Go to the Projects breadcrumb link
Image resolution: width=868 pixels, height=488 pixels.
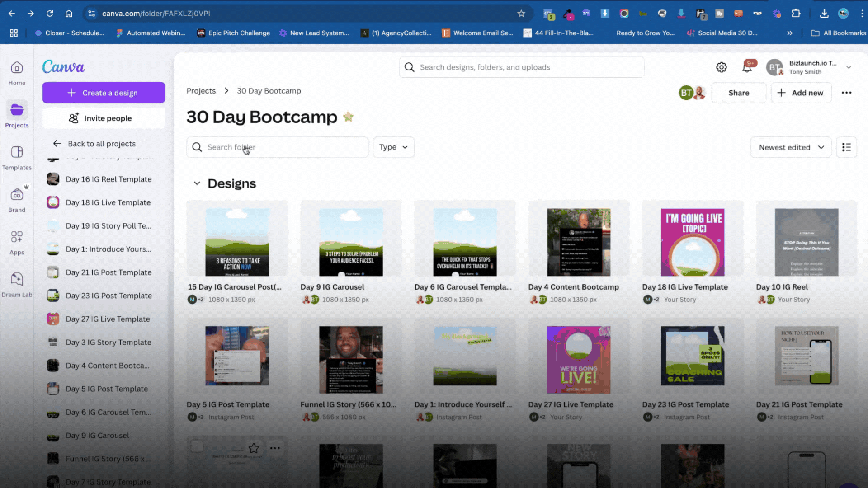(x=201, y=91)
